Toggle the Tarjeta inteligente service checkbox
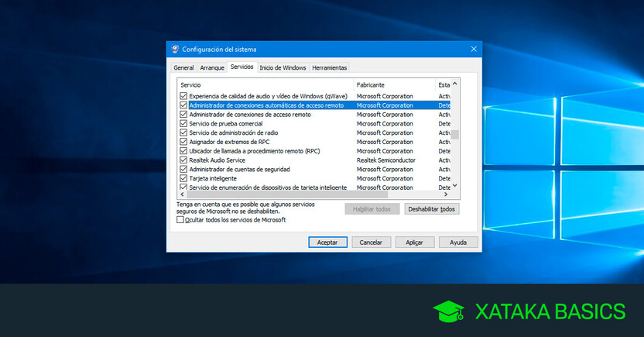 click(183, 178)
